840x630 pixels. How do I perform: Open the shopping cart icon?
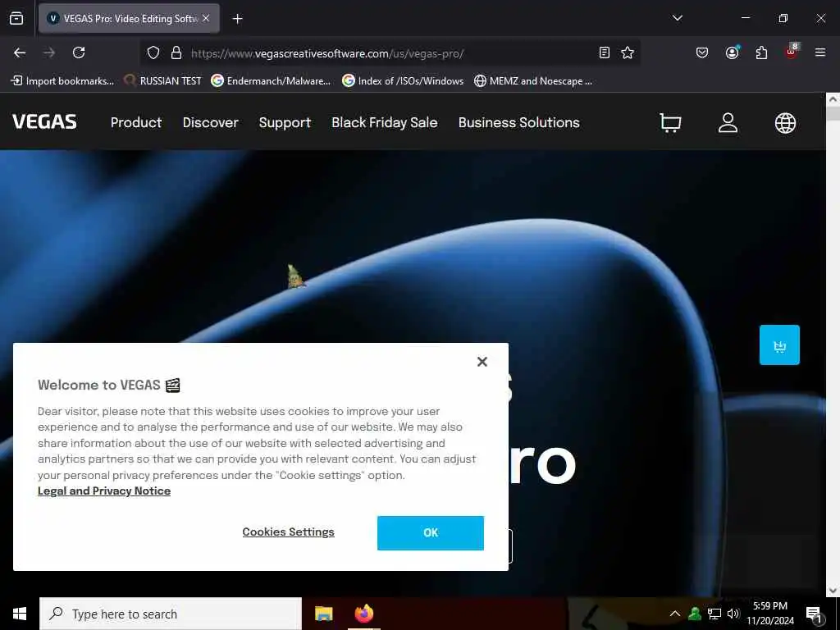670,123
